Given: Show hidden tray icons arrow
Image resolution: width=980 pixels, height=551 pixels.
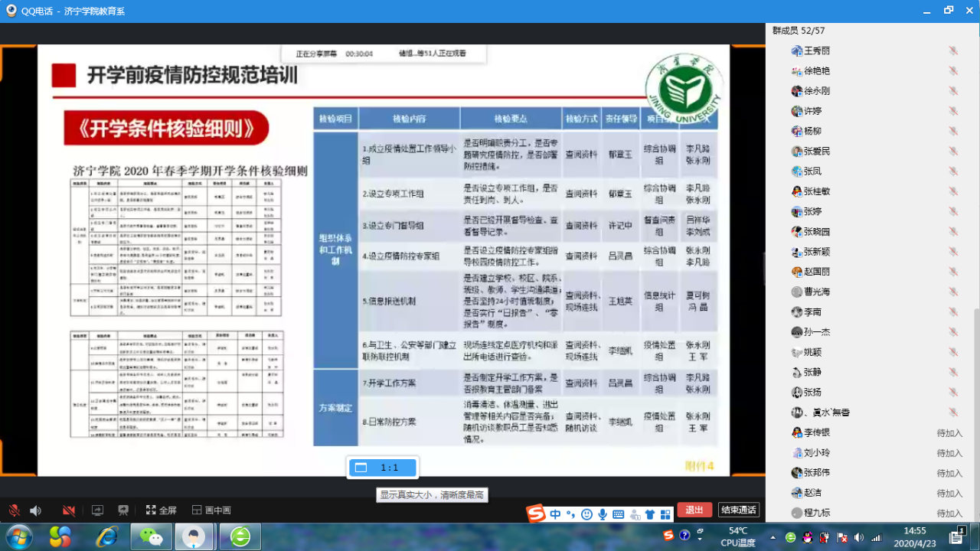Looking at the screenshot, I should coord(772,537).
